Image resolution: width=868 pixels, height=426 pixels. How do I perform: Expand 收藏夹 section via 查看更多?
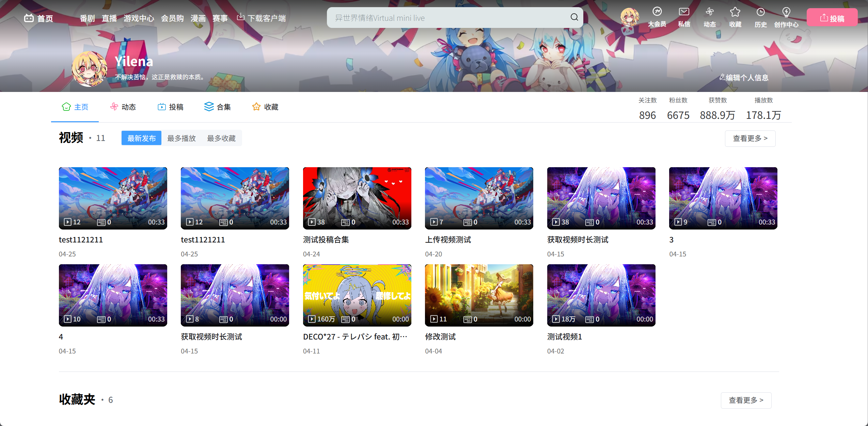(746, 400)
